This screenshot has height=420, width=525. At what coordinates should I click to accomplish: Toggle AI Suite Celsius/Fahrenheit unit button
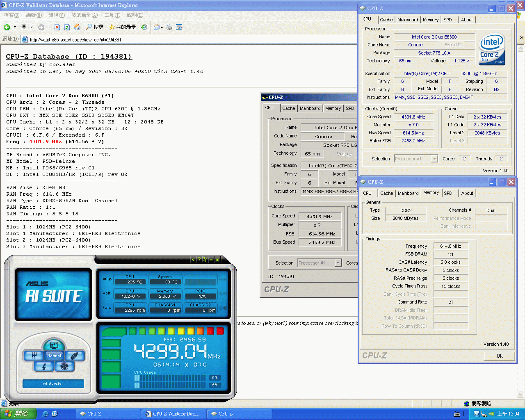pyautogui.click(x=205, y=260)
